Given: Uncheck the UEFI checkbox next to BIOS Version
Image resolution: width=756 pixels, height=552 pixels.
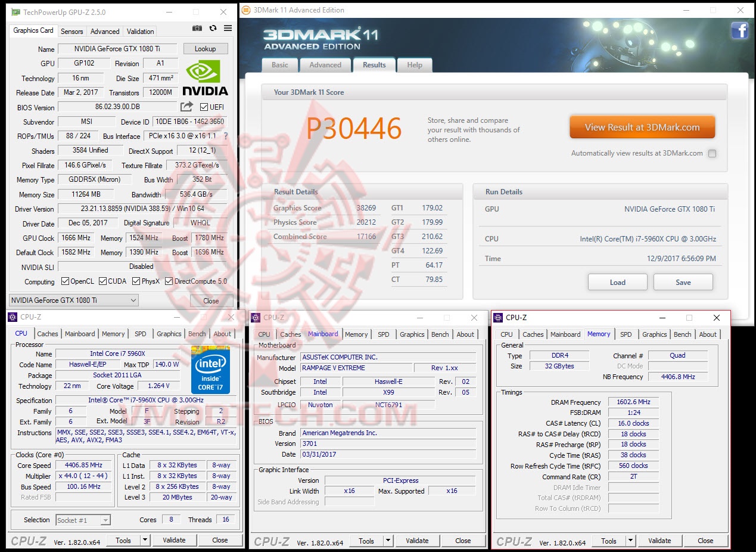Looking at the screenshot, I should click(203, 107).
